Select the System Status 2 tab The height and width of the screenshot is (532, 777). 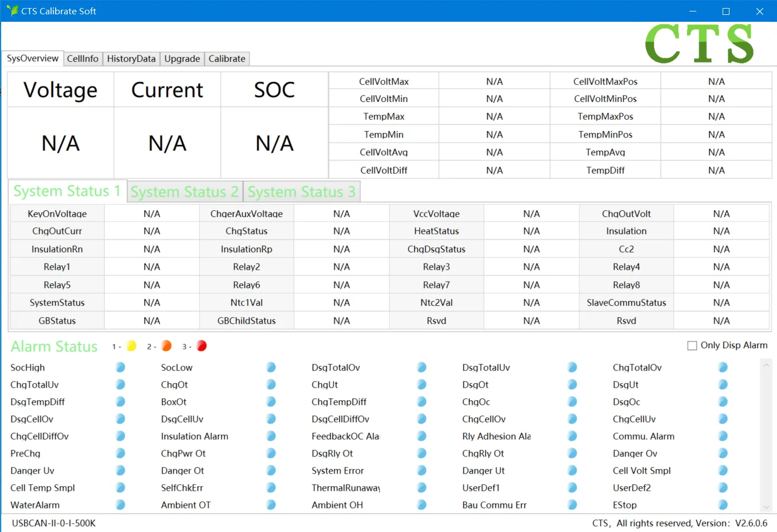184,192
